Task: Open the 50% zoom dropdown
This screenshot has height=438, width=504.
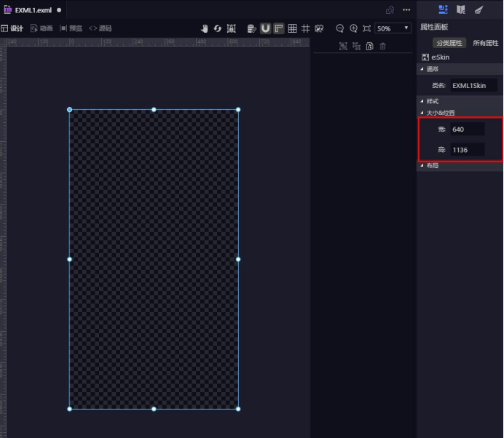Action: coord(393,28)
